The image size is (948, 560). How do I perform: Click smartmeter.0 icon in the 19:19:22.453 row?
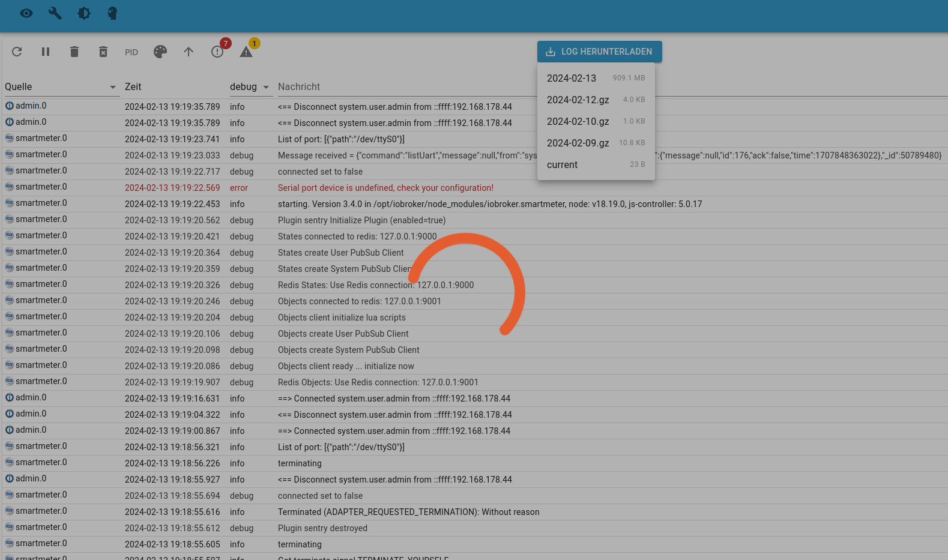(x=10, y=203)
